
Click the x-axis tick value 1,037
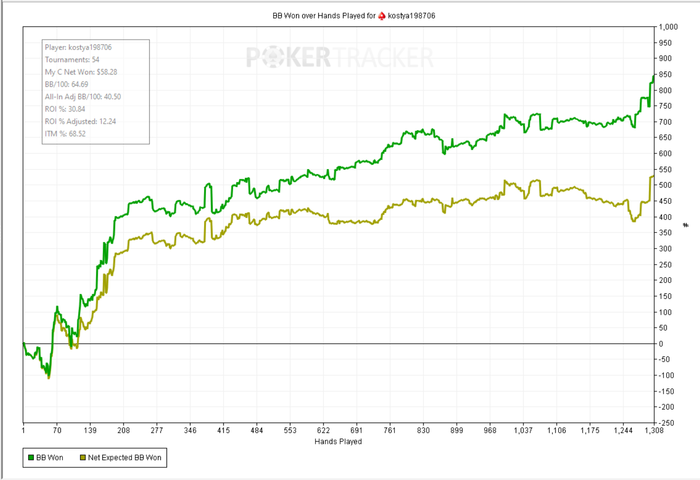pyautogui.click(x=523, y=430)
